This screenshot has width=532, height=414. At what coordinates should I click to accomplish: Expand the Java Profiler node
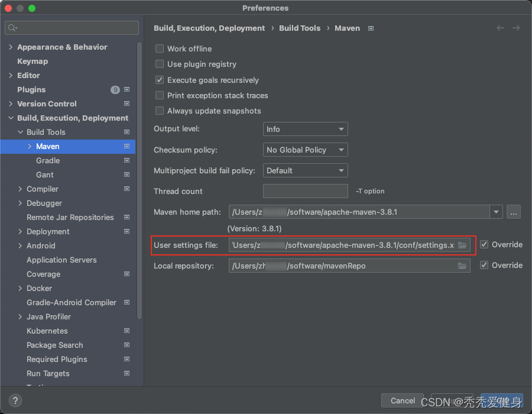(x=20, y=316)
